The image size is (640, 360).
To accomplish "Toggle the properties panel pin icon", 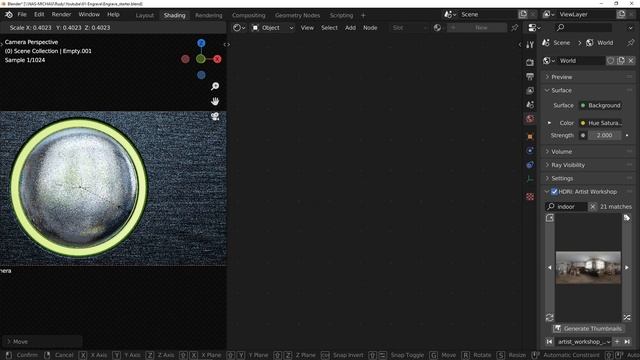I will 631,42.
